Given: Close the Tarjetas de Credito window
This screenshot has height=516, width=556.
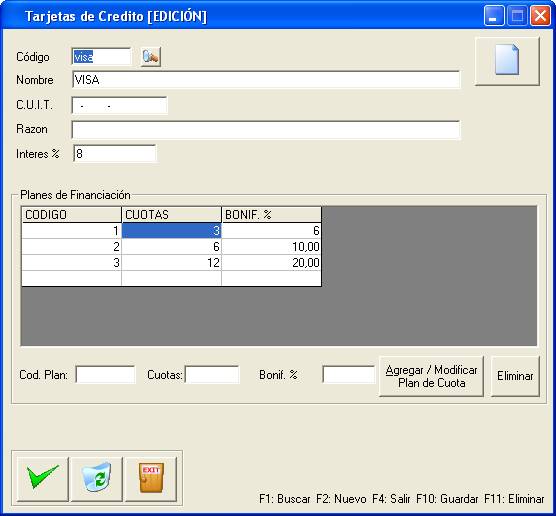Looking at the screenshot, I should (x=540, y=16).
